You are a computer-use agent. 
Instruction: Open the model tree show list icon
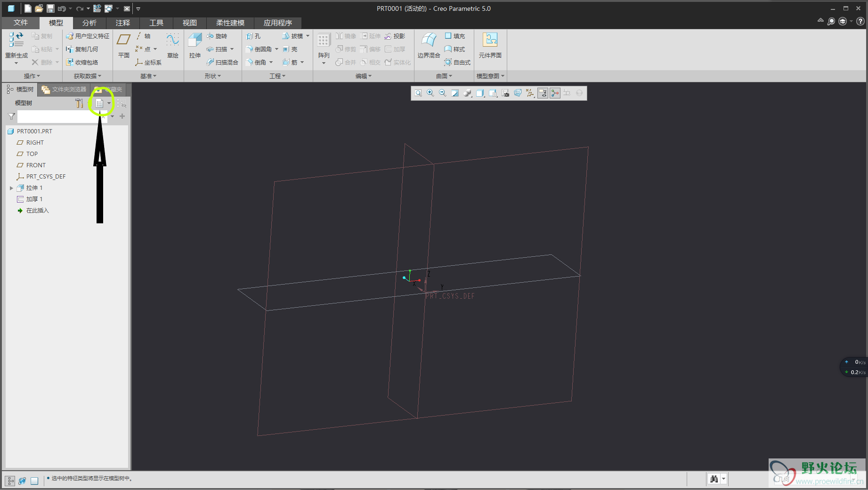[99, 103]
